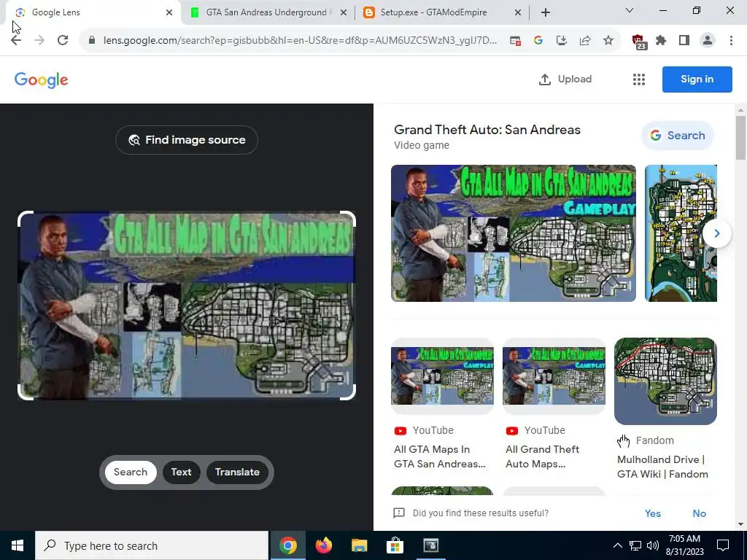Click the top-left crop corner handle

click(x=25, y=218)
